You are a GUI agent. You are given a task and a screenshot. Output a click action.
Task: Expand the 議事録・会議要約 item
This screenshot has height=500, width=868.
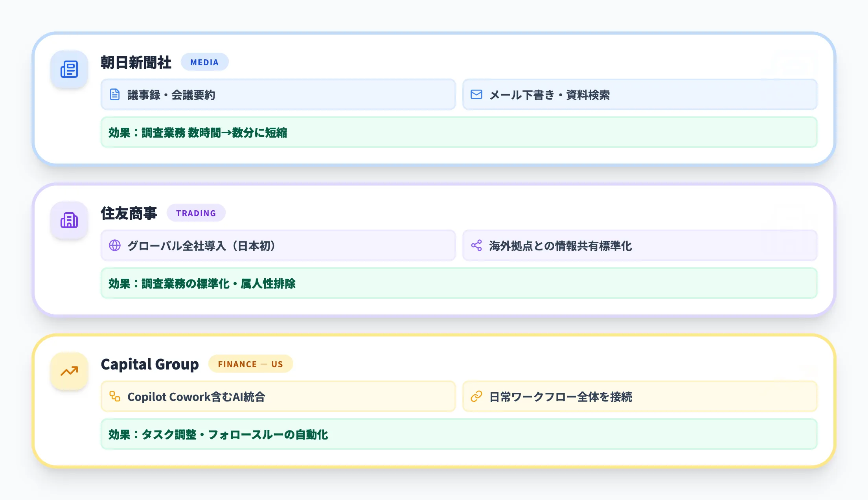pyautogui.click(x=278, y=94)
